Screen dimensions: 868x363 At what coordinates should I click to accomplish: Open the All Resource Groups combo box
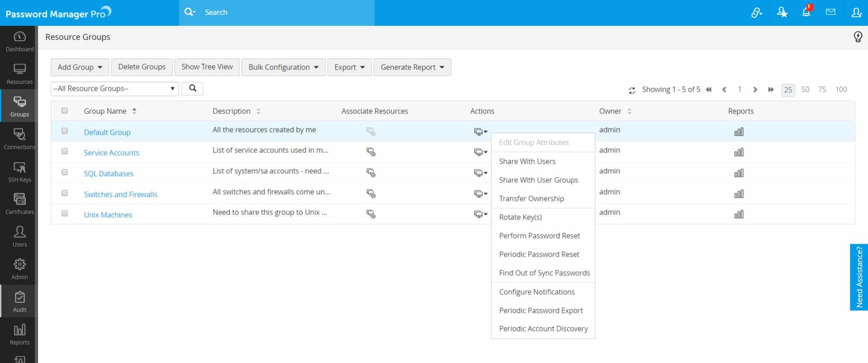coord(114,89)
